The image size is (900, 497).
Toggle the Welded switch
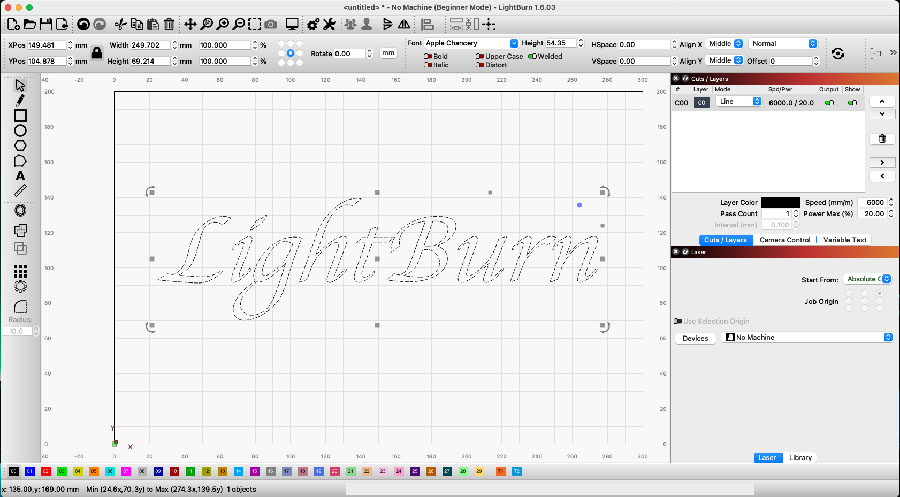click(532, 56)
